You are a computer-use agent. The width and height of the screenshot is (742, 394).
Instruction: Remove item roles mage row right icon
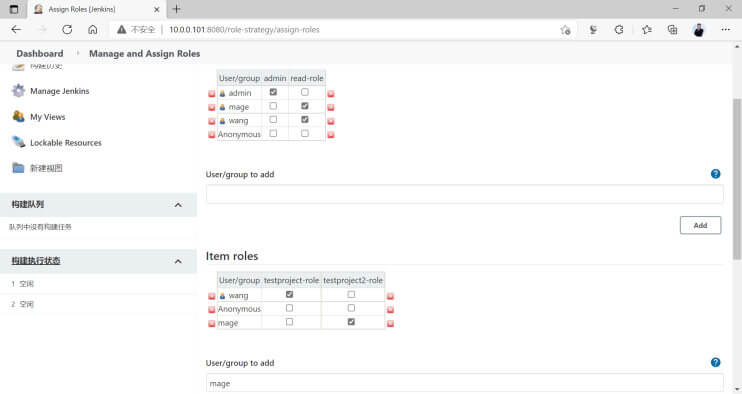(390, 324)
